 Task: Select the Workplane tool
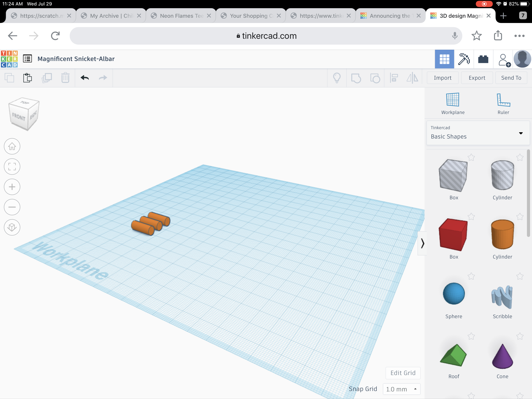coord(453,103)
